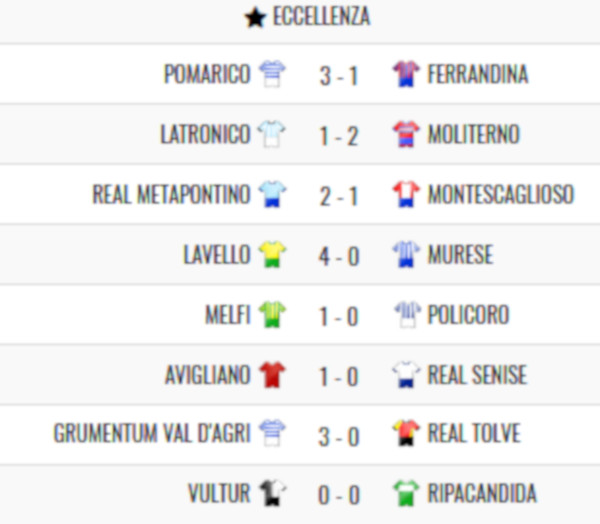
Task: Click the Ferrandina red-blue jersey icon
Action: (406, 74)
